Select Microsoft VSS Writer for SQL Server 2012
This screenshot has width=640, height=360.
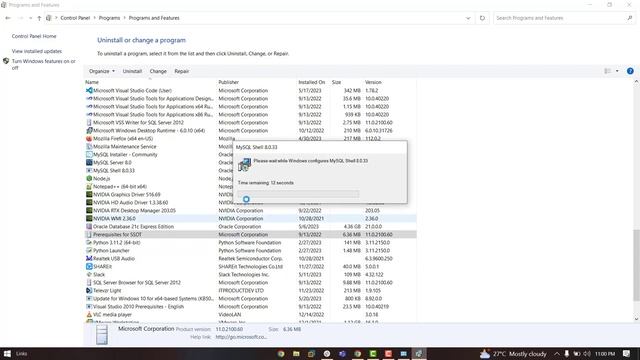(x=251, y=122)
